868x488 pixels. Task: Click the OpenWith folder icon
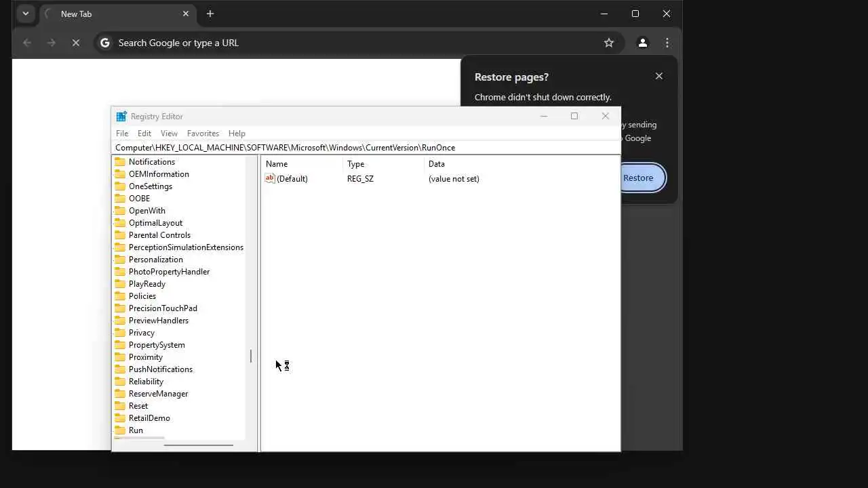pyautogui.click(x=120, y=211)
